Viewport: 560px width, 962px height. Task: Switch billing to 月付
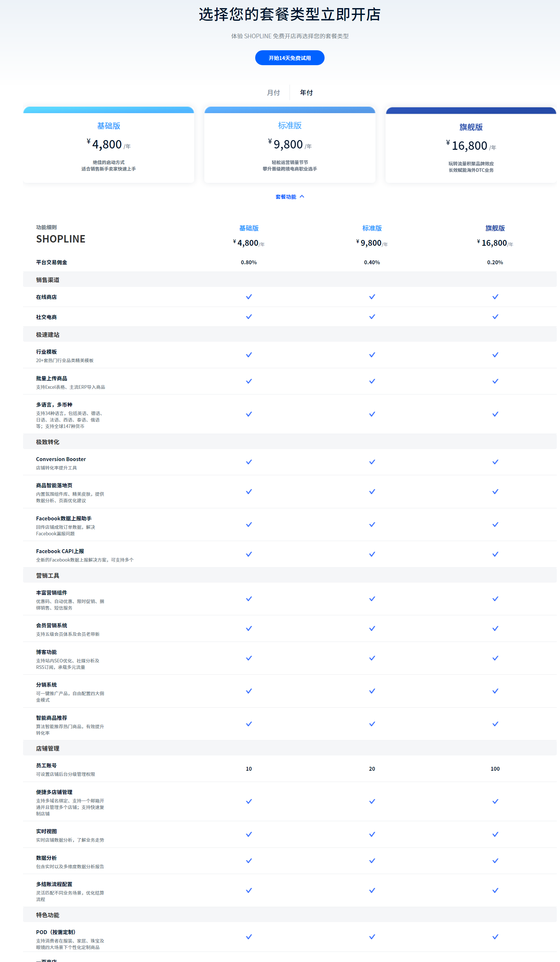point(273,92)
